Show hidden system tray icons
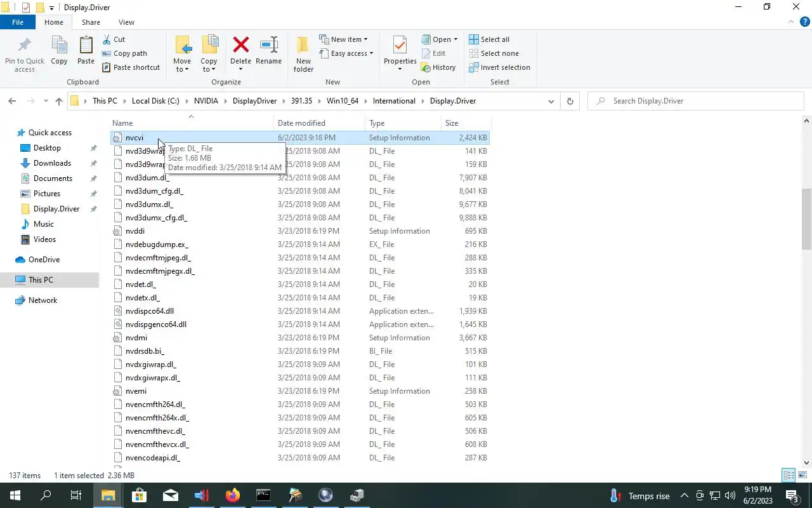 click(684, 495)
